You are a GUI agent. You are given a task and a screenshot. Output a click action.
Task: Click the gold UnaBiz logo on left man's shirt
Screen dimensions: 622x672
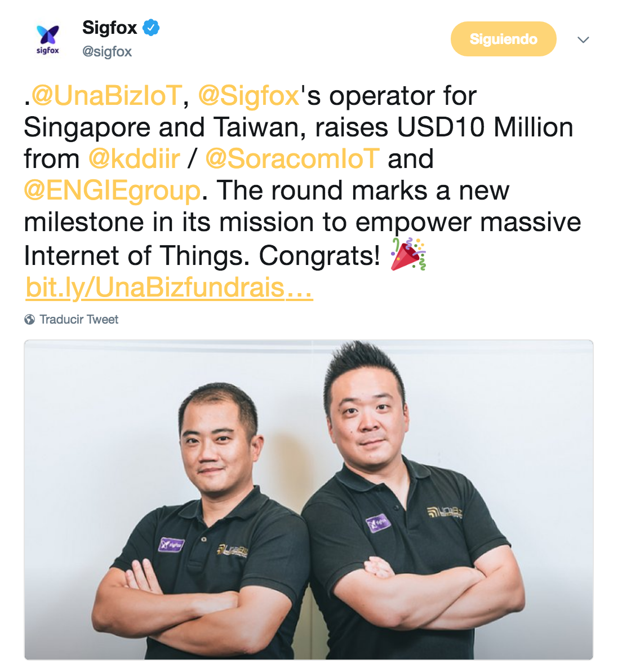coord(232,550)
